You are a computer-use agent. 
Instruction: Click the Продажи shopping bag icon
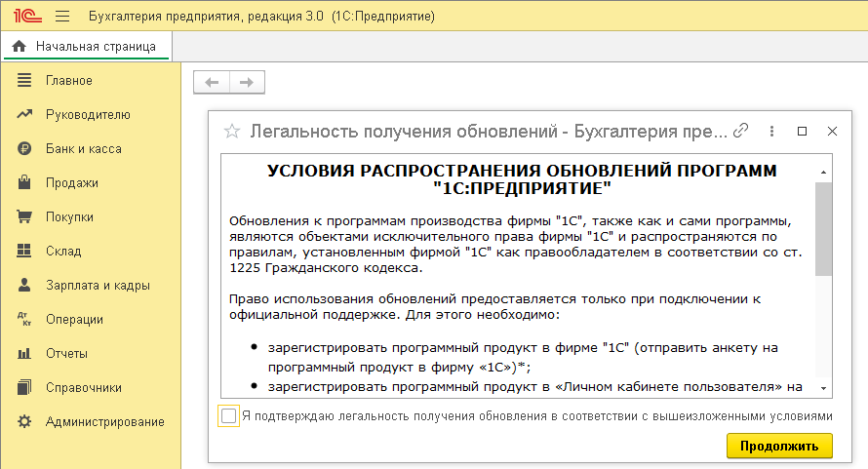pyautogui.click(x=24, y=182)
